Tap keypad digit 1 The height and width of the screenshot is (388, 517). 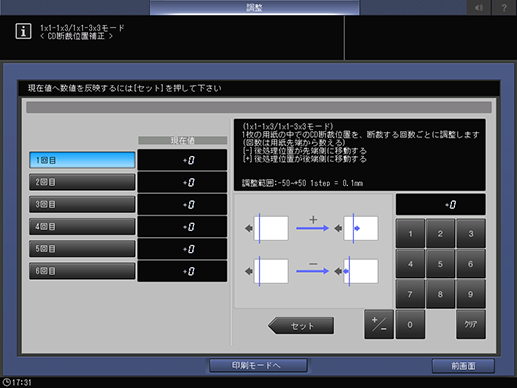point(410,234)
